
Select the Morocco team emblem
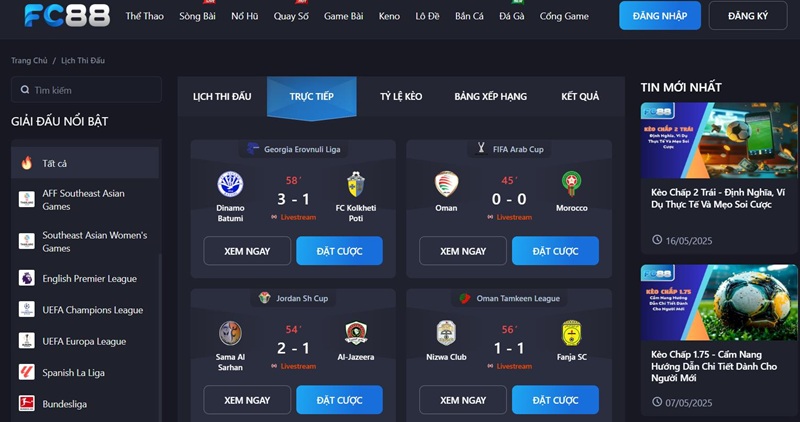(571, 184)
